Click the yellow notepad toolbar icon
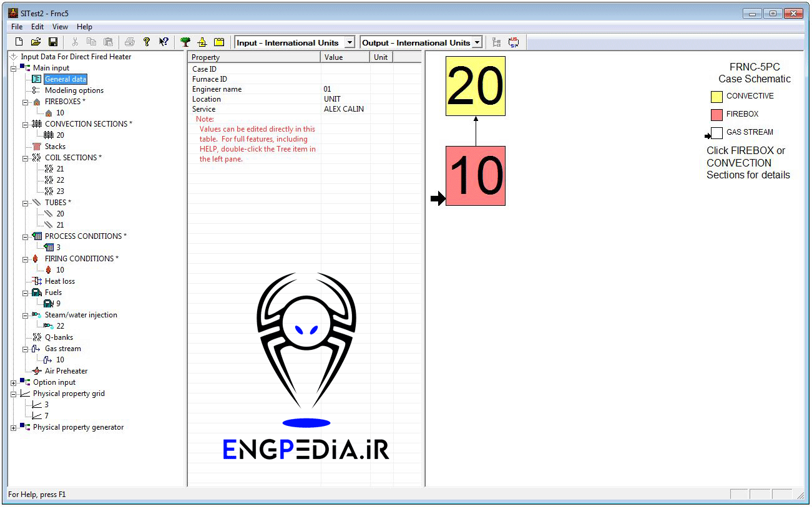The width and height of the screenshot is (812, 507). 219,42
